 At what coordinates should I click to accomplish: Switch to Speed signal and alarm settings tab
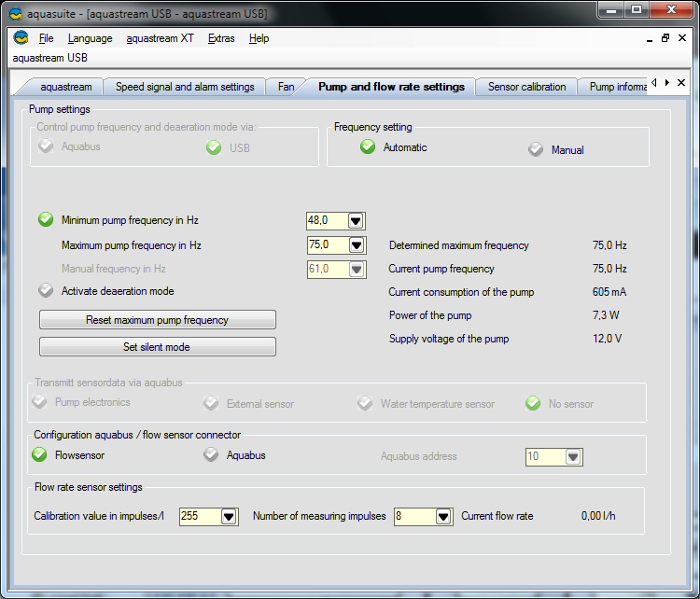click(x=185, y=87)
